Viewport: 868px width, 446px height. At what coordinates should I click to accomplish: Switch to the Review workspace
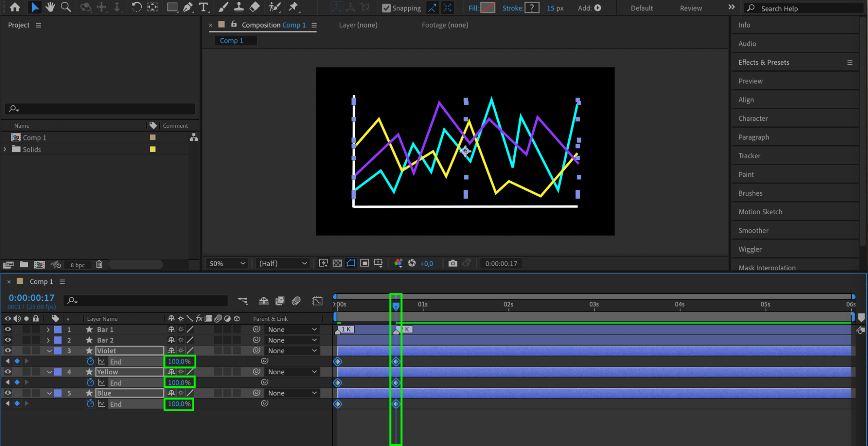(690, 8)
